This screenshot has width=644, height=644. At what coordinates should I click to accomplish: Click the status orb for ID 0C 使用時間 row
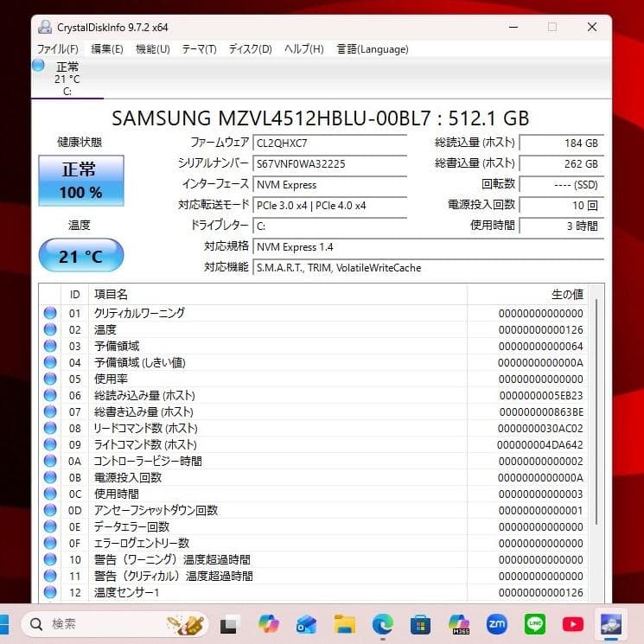[x=50, y=494]
